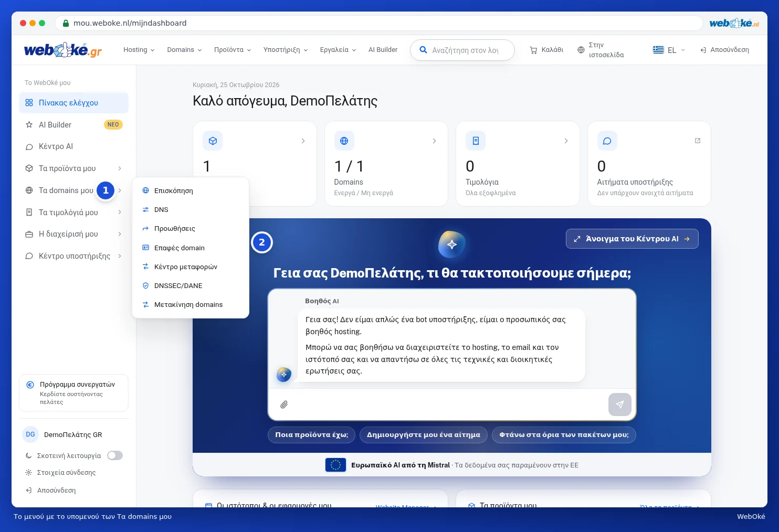Expand Τα προϊόντα μου sidebar chevron

120,168
